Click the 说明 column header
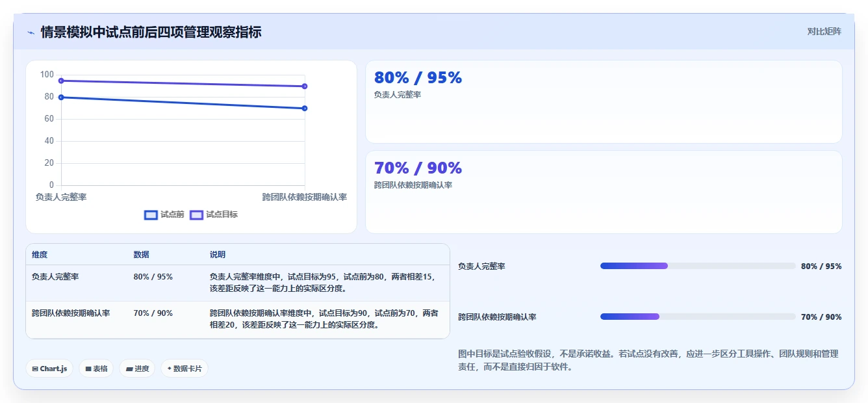Image resolution: width=868 pixels, height=403 pixels. tap(218, 255)
